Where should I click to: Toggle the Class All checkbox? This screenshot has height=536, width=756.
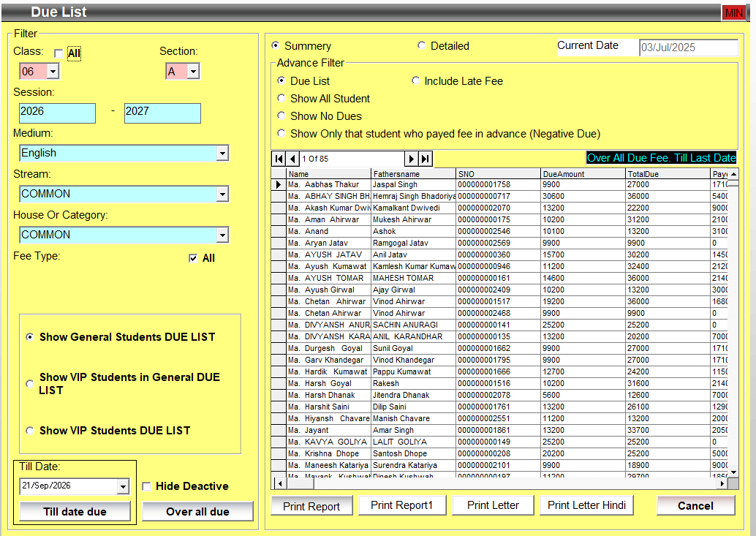(x=58, y=53)
